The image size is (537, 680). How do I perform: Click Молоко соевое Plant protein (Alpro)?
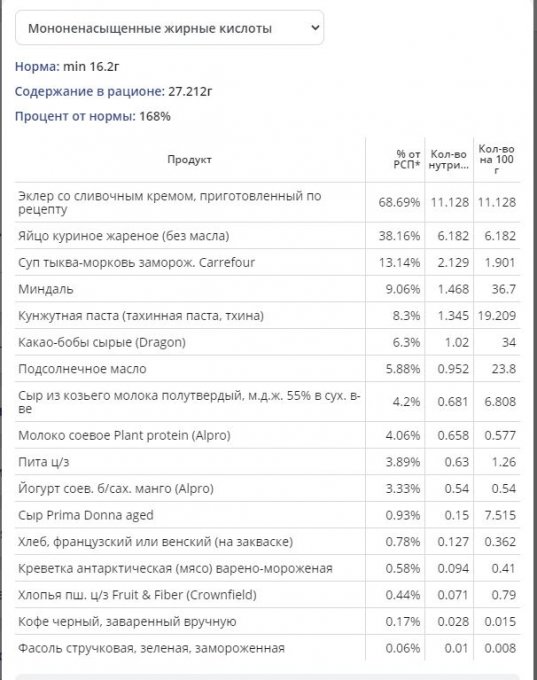click(124, 435)
